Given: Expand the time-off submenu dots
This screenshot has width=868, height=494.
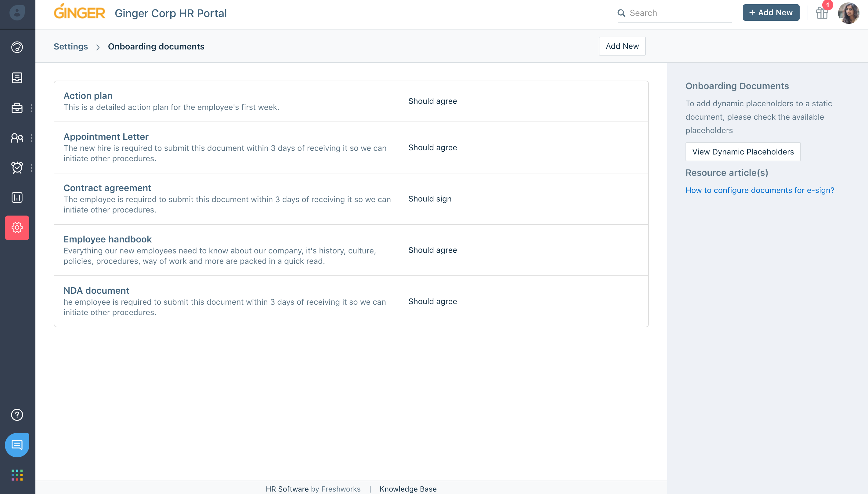Looking at the screenshot, I should pos(31,168).
